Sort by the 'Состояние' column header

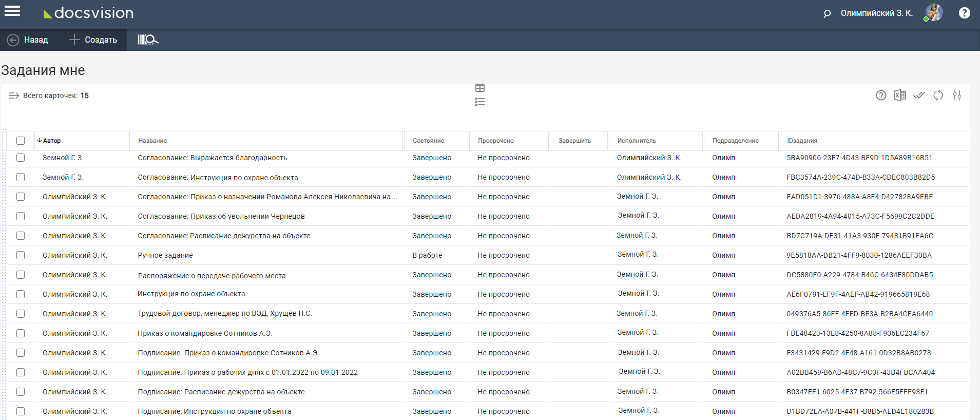pos(428,141)
